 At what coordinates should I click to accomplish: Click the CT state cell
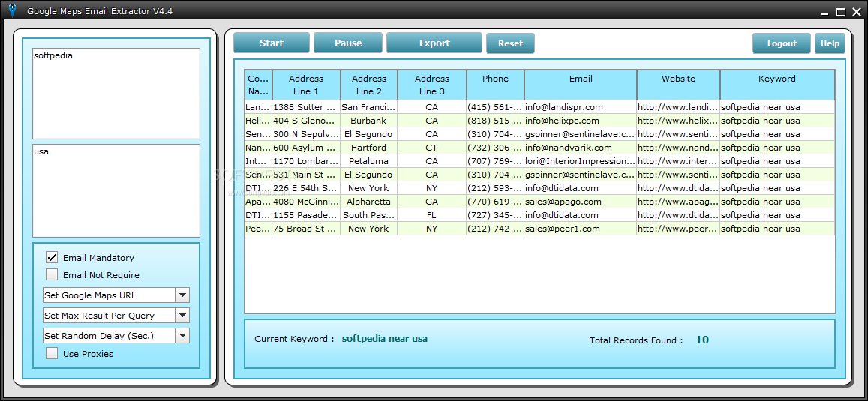432,148
